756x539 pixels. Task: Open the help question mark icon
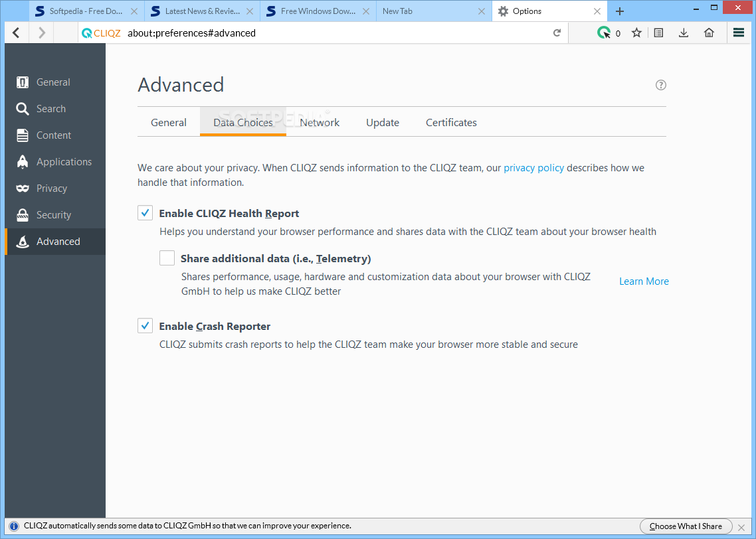pos(660,85)
